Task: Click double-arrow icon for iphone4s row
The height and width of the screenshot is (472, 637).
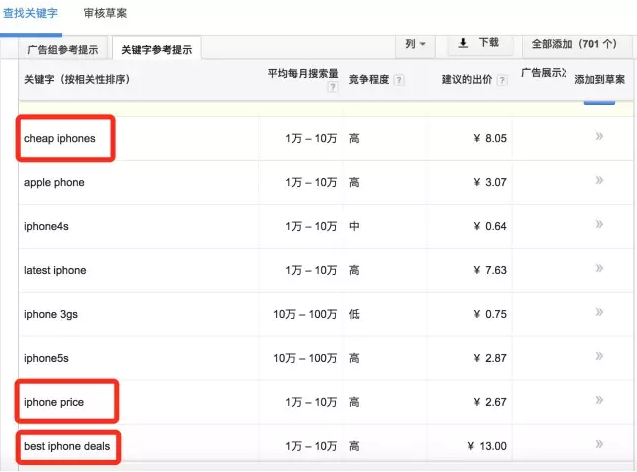Action: click(599, 225)
